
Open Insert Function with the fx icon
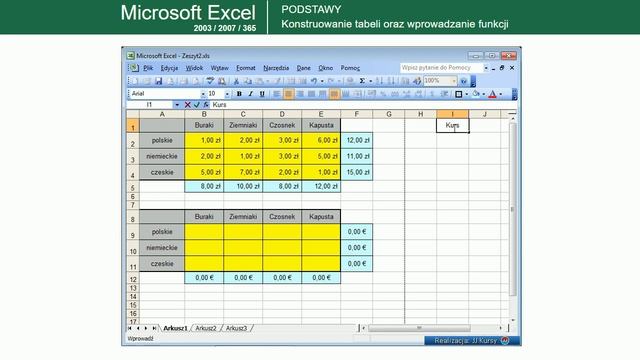(206, 105)
